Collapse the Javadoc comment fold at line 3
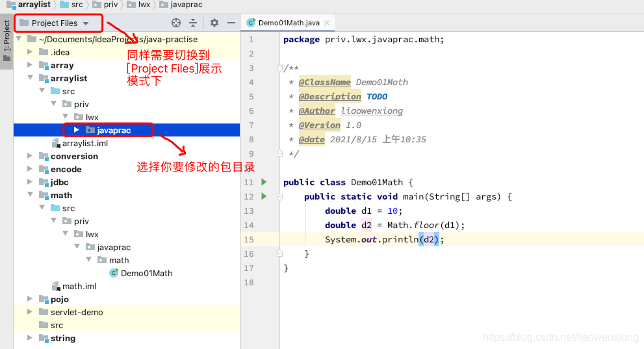 [x=279, y=68]
